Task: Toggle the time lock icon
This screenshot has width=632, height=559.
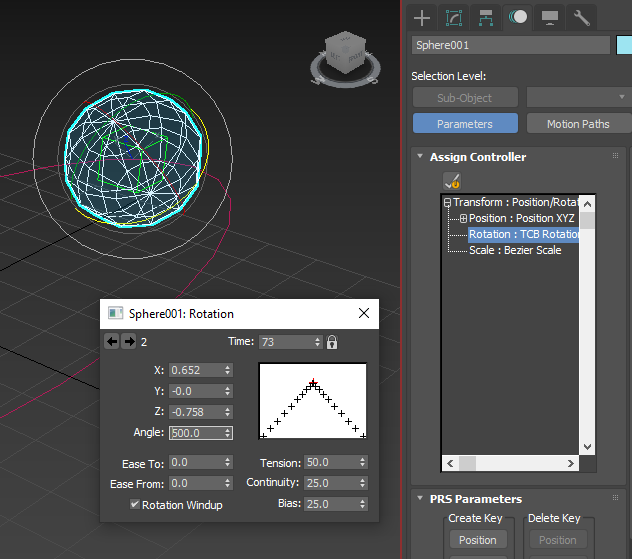Action: (332, 342)
